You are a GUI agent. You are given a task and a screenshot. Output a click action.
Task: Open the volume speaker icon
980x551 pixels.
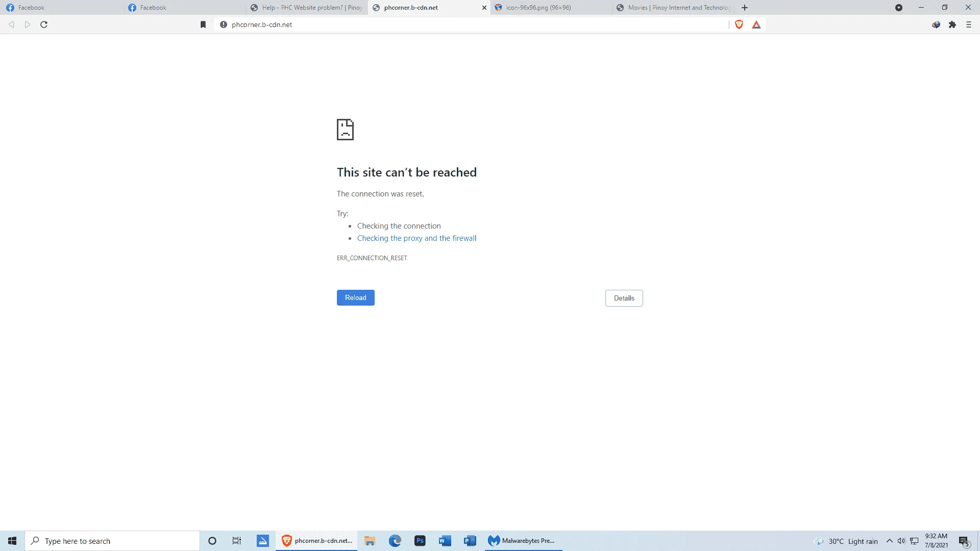click(901, 541)
